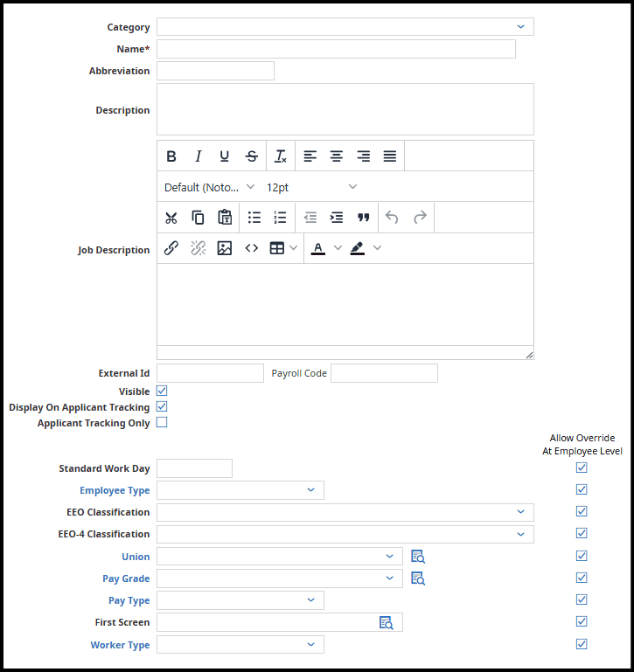The height and width of the screenshot is (672, 634).
Task: Paste as text from clipboard
Action: [x=225, y=218]
